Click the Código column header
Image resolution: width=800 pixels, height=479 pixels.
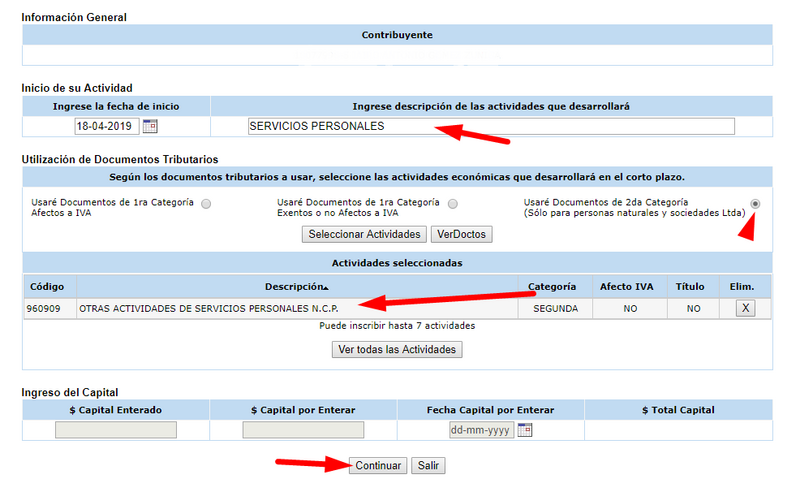click(x=47, y=285)
